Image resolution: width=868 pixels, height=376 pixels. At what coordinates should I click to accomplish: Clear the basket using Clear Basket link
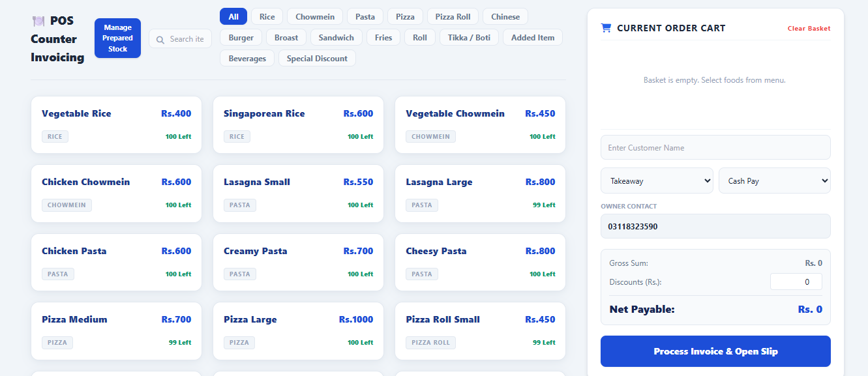[809, 28]
